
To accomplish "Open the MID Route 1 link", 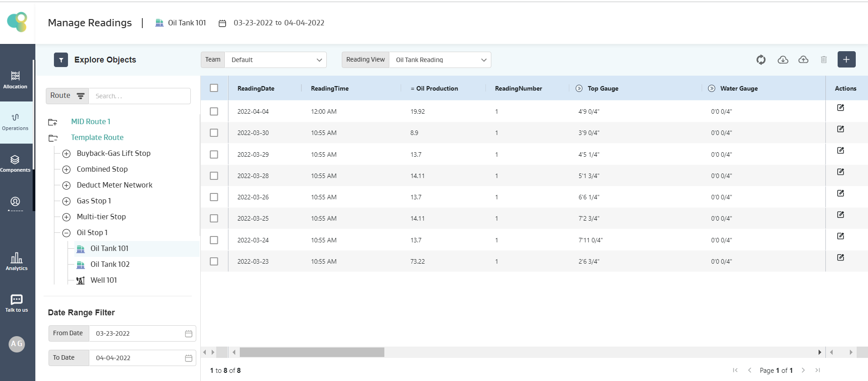I will pos(91,121).
